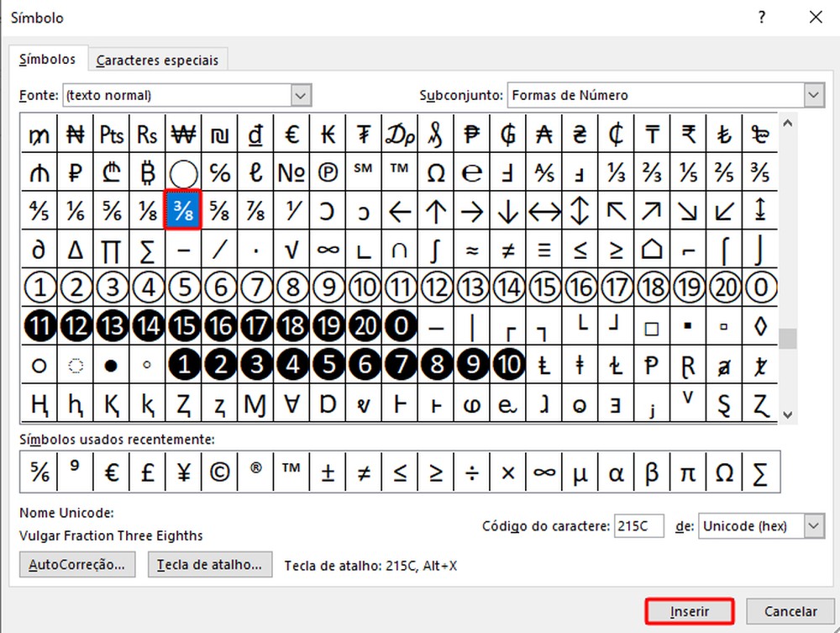The image size is (840, 633).
Task: Select the partial differential symbol ∂
Action: [x=39, y=249]
